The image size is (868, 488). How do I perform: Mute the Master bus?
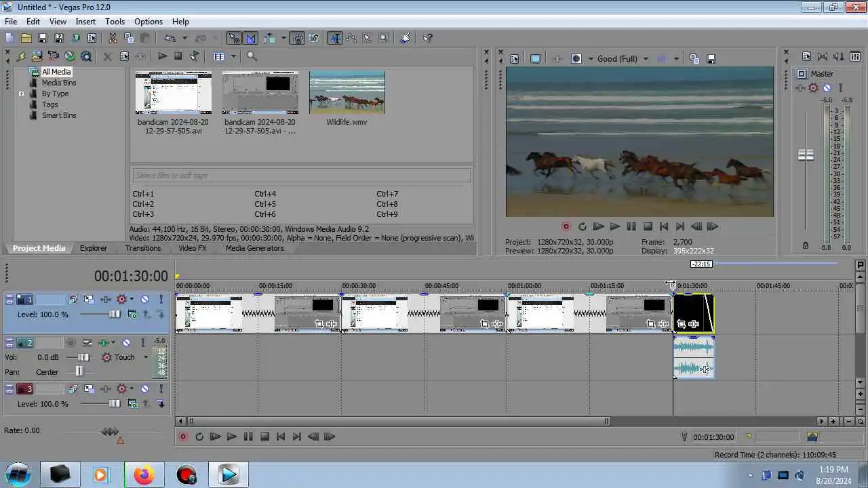(827, 88)
